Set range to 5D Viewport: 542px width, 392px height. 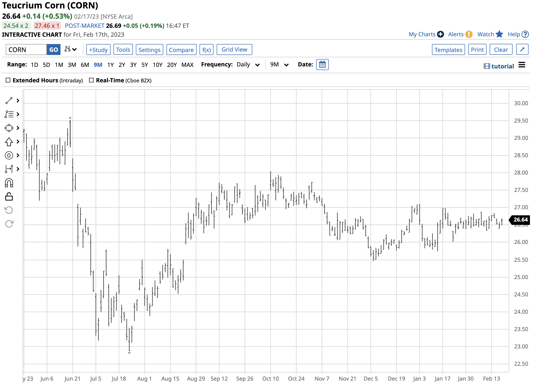pos(46,65)
